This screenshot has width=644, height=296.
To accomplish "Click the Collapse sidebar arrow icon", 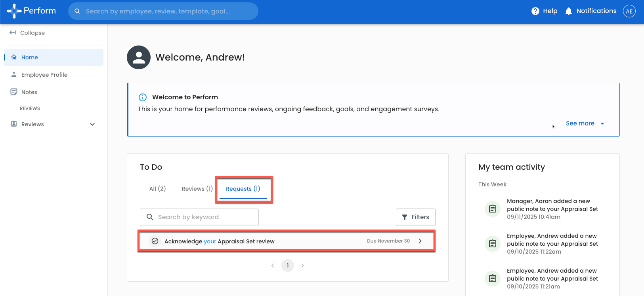I will point(13,32).
